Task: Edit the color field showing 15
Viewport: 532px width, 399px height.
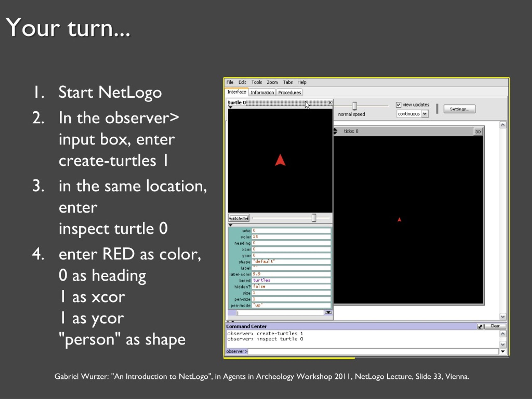Action: click(x=291, y=237)
